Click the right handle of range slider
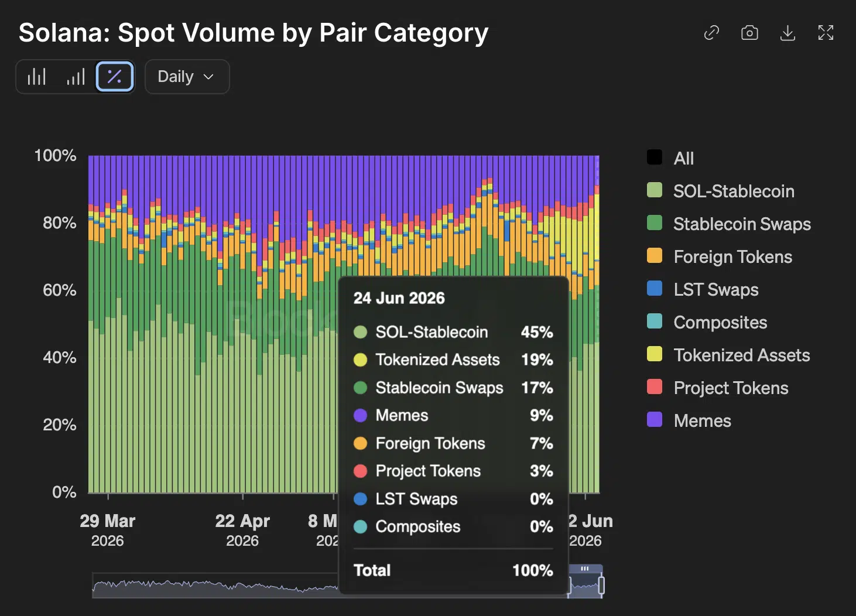The height and width of the screenshot is (616, 856). (601, 586)
